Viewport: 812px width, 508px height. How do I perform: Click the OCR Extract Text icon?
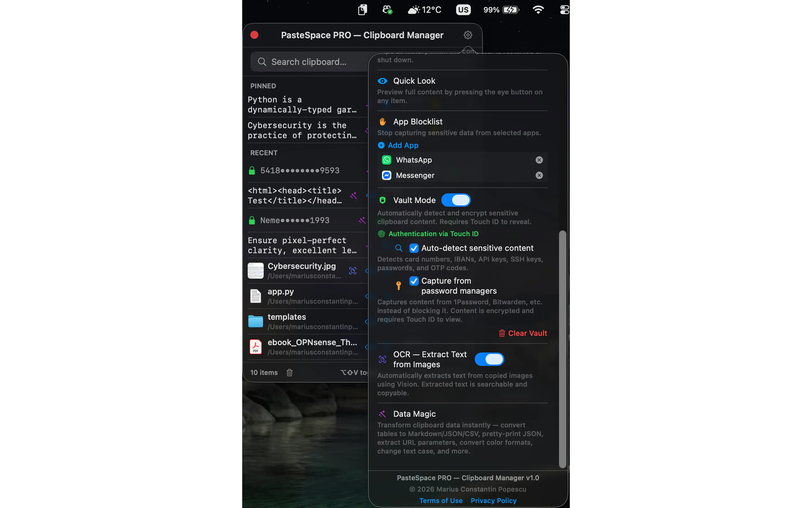(382, 360)
